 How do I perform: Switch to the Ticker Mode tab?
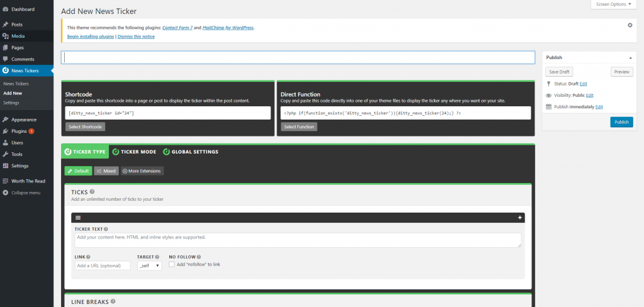click(x=134, y=152)
